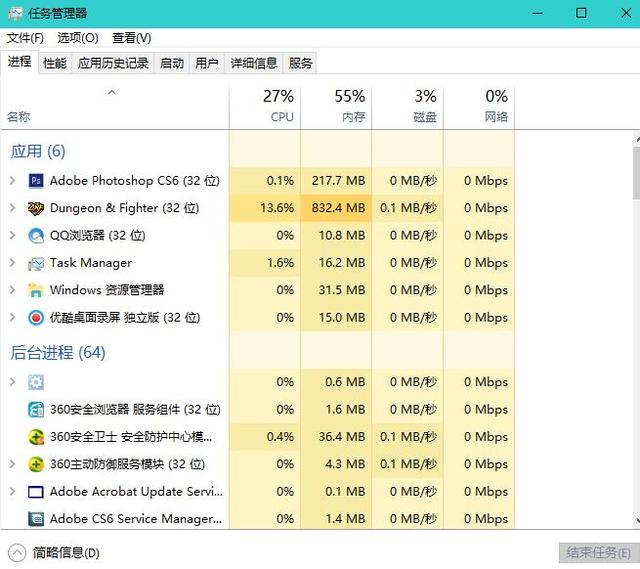Switch to the 性能 tab
This screenshot has height=569, width=640.
(55, 63)
